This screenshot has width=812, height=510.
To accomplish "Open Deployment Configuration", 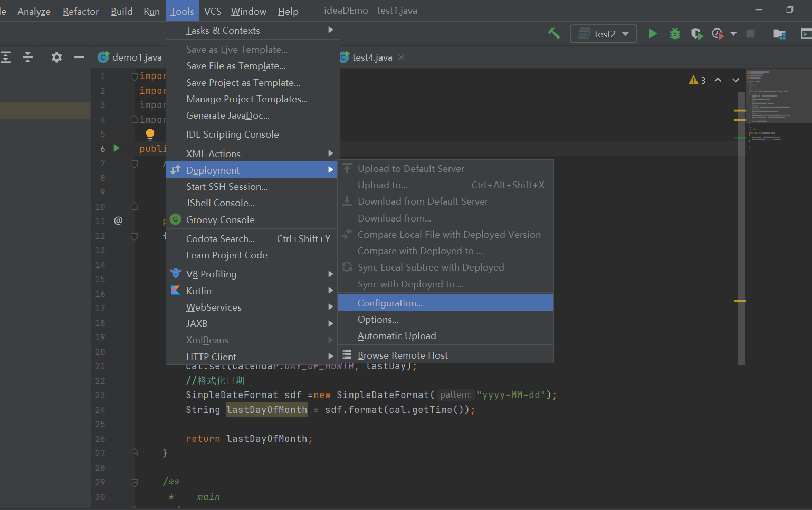I will point(445,303).
